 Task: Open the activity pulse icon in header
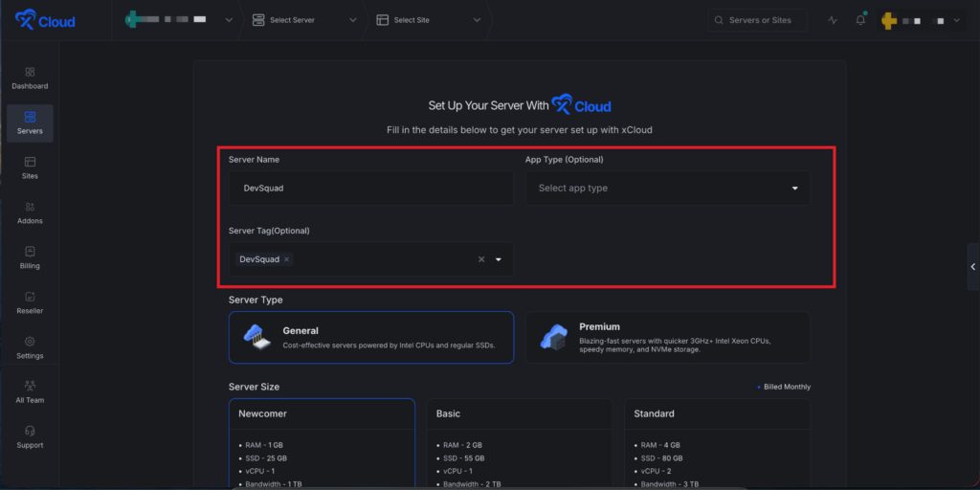[833, 20]
